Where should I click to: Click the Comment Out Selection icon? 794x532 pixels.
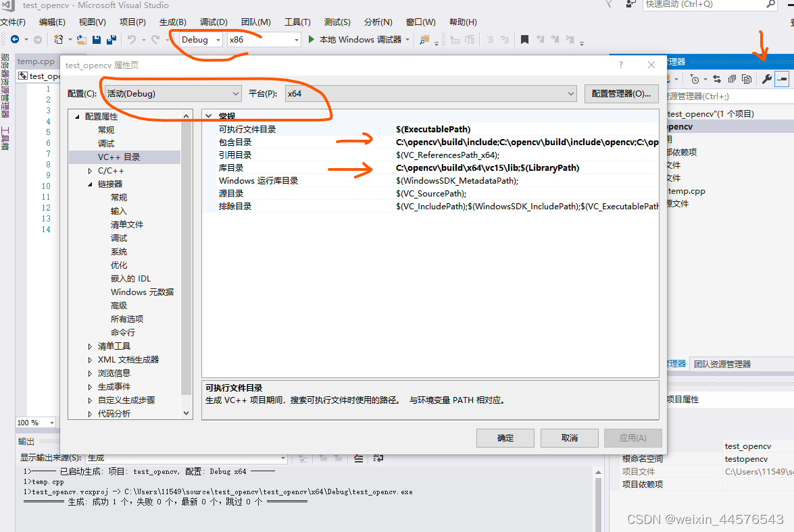[x=490, y=39]
